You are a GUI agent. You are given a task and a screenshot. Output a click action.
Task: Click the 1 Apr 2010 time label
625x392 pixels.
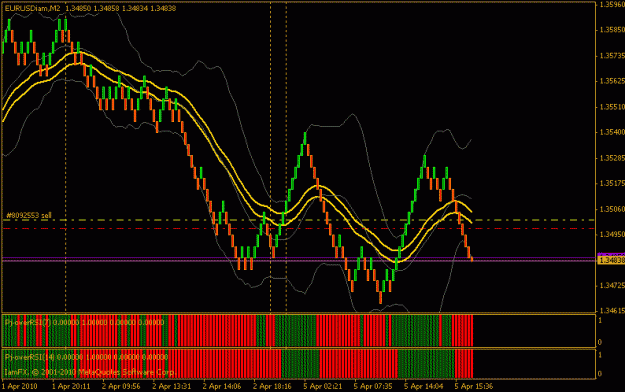(x=20, y=386)
